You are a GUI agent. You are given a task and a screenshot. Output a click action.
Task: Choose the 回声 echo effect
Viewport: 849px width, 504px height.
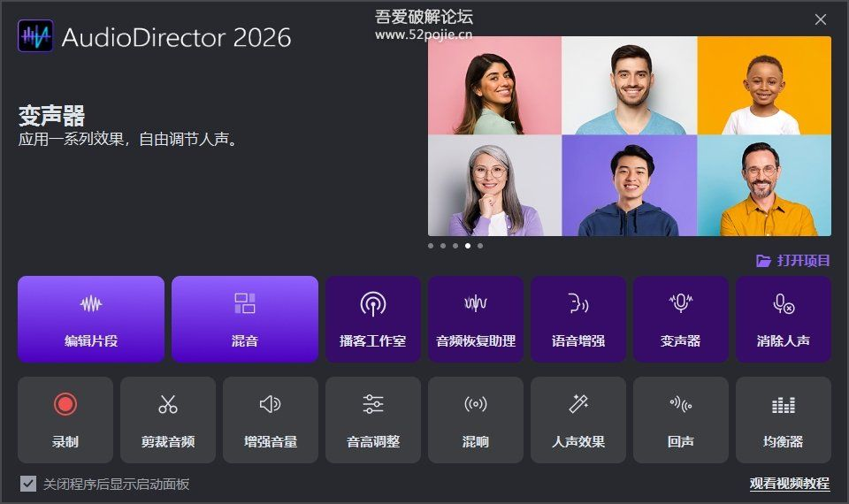pyautogui.click(x=681, y=420)
